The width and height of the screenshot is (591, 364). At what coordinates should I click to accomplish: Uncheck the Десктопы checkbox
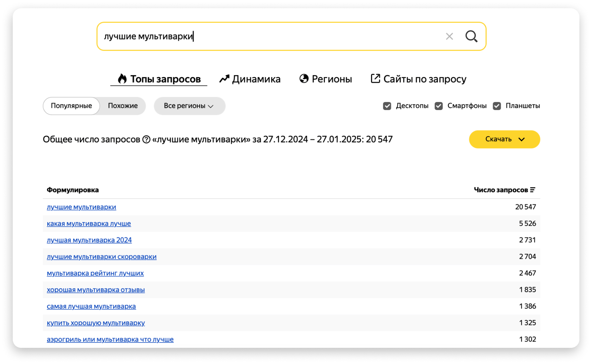pos(387,106)
